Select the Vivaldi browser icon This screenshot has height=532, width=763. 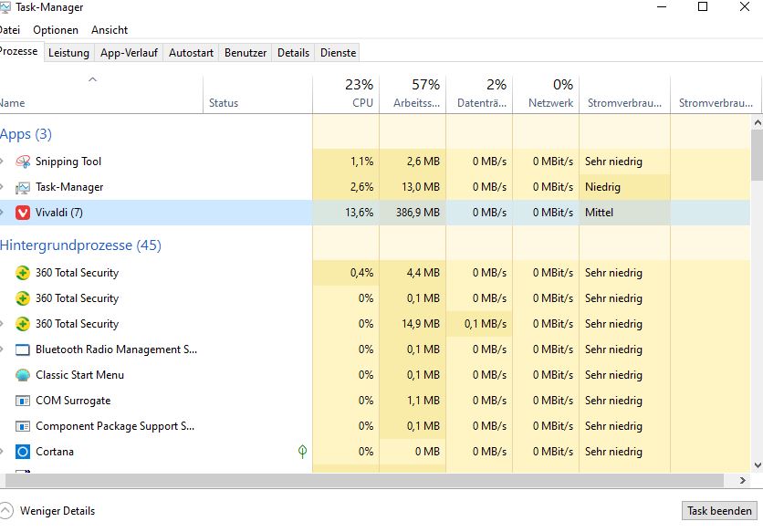point(22,212)
